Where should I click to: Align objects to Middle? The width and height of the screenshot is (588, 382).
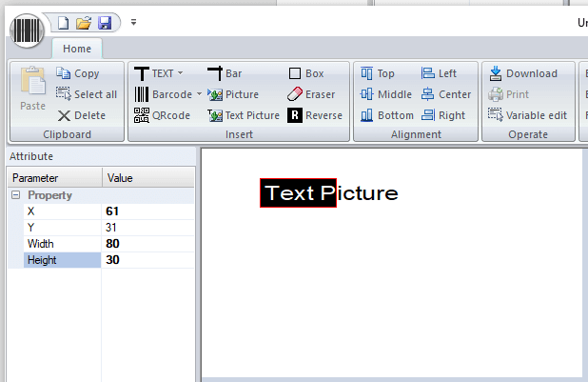[386, 94]
